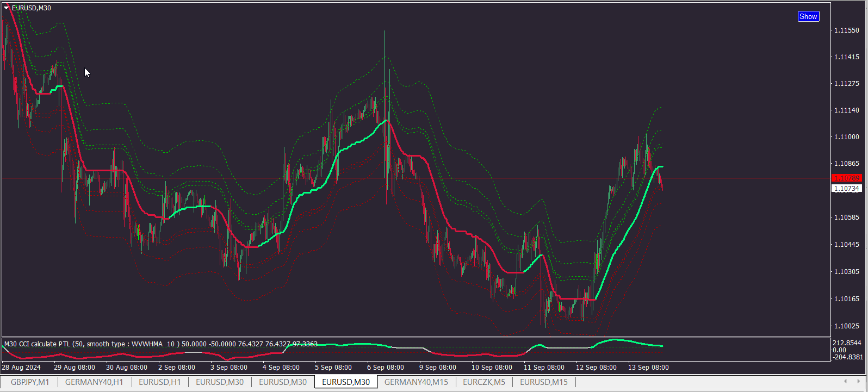Click the 4 Sep 08:00 time label
This screenshot has width=868, height=392.
point(281,368)
